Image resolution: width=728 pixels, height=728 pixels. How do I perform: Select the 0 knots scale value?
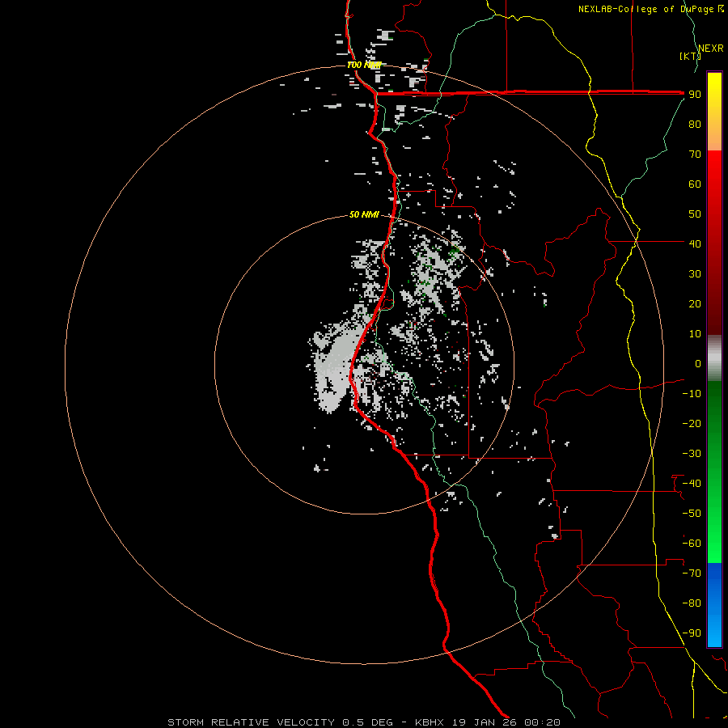pyautogui.click(x=698, y=364)
